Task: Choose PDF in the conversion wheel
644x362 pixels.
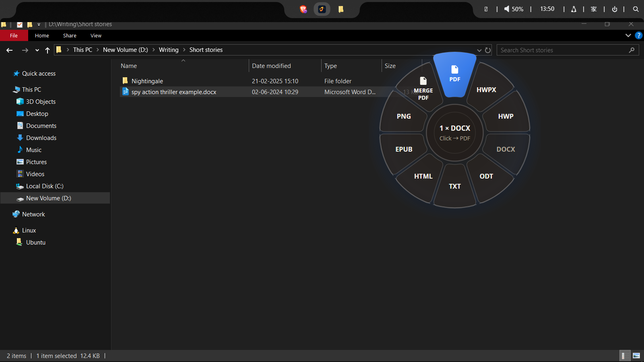Action: click(x=455, y=74)
